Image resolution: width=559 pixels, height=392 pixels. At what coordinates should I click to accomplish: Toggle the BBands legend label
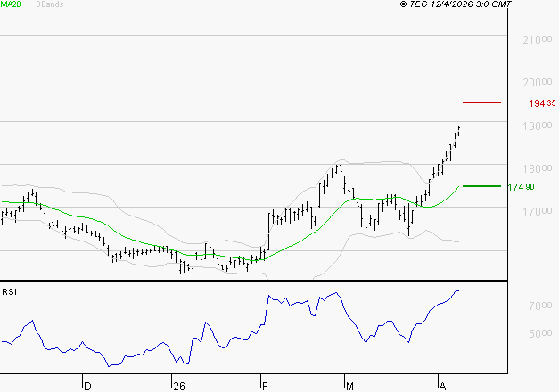(x=49, y=4)
